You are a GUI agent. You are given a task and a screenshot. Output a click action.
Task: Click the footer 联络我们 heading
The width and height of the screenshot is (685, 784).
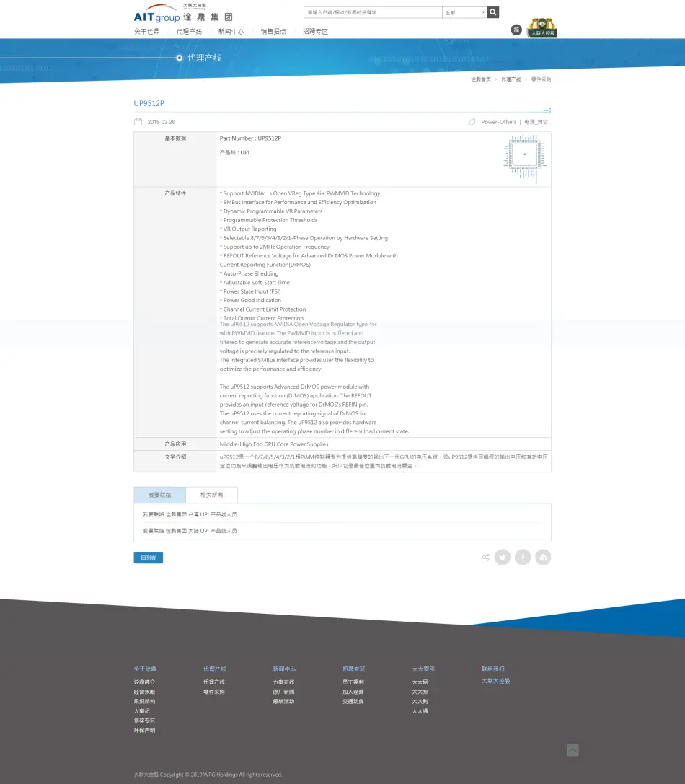tap(493, 669)
